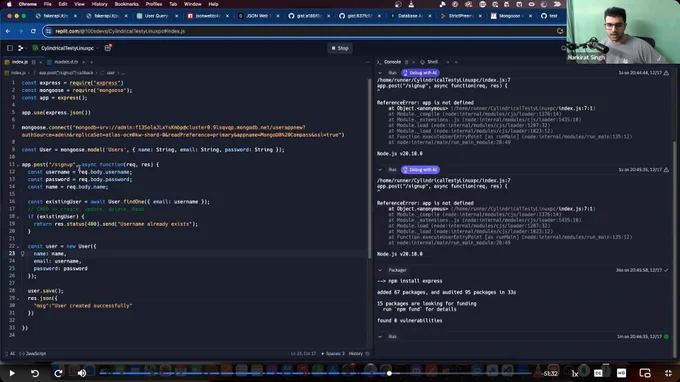
Task: Play the video
Action: [x=12, y=373]
